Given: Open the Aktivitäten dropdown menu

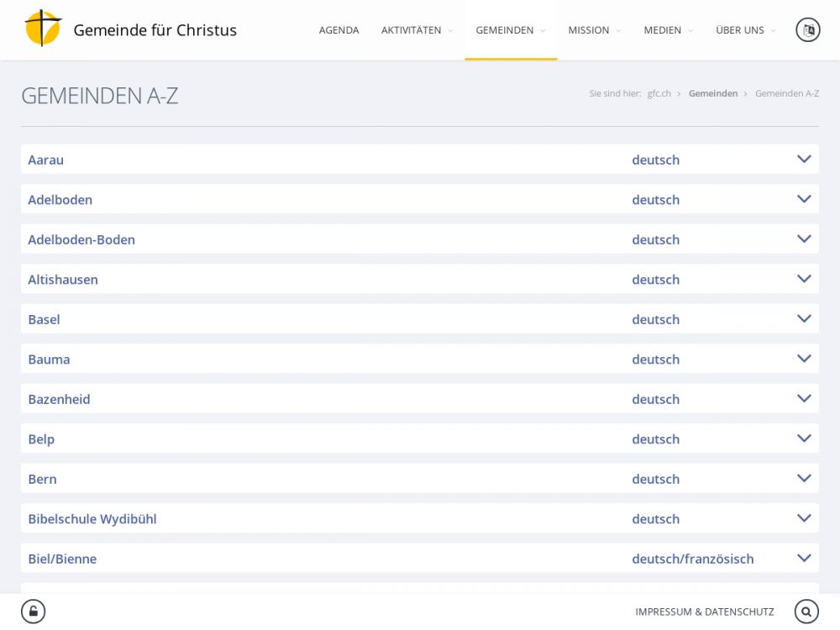Looking at the screenshot, I should point(417,30).
